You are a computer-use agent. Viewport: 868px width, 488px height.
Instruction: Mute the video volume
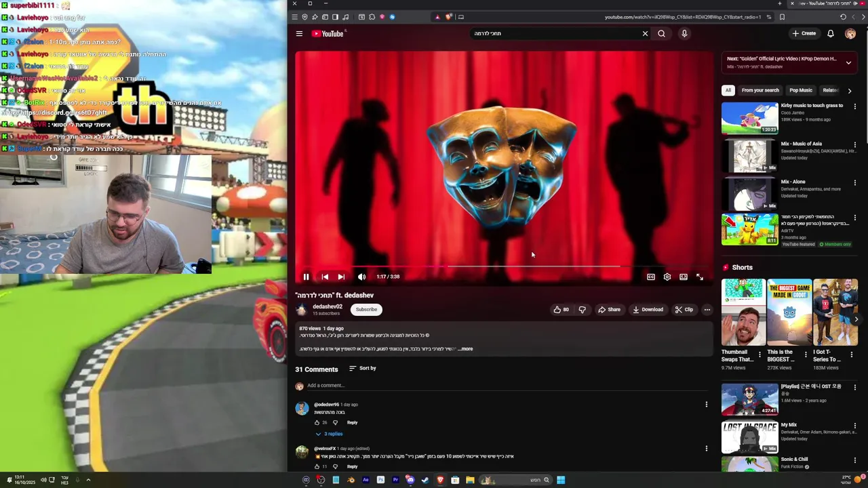pyautogui.click(x=361, y=277)
